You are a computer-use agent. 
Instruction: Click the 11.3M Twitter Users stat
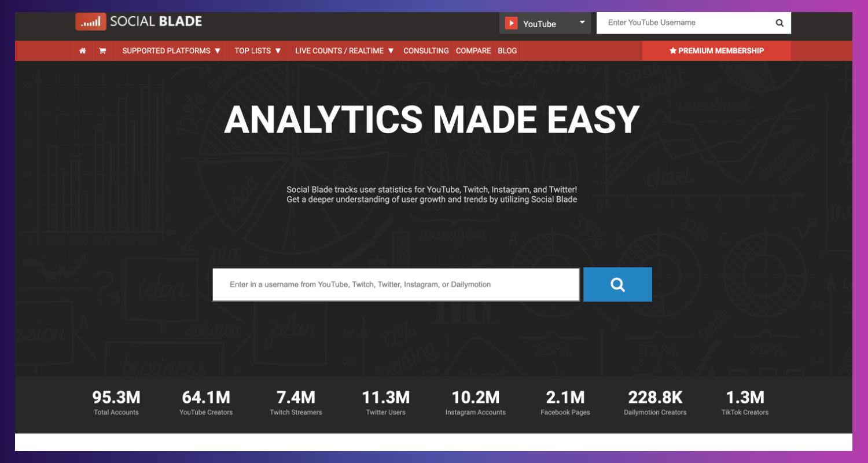(x=386, y=403)
